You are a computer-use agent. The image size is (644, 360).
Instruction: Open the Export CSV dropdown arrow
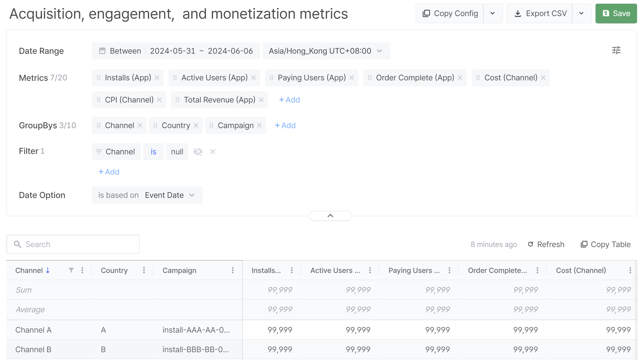point(581,13)
